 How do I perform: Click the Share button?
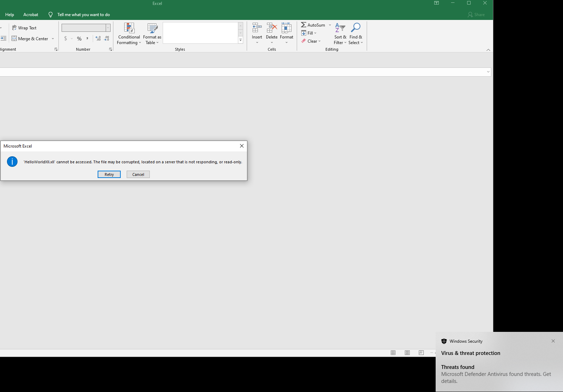[x=476, y=15]
